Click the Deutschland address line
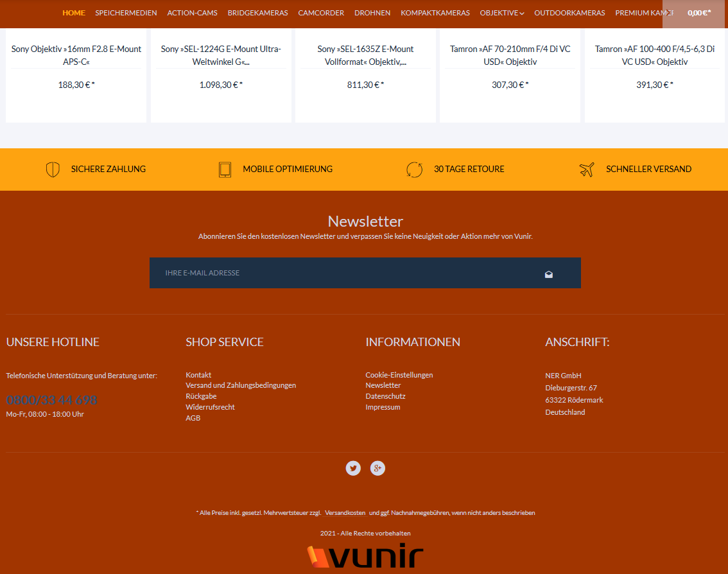This screenshot has width=728, height=574. coord(565,412)
